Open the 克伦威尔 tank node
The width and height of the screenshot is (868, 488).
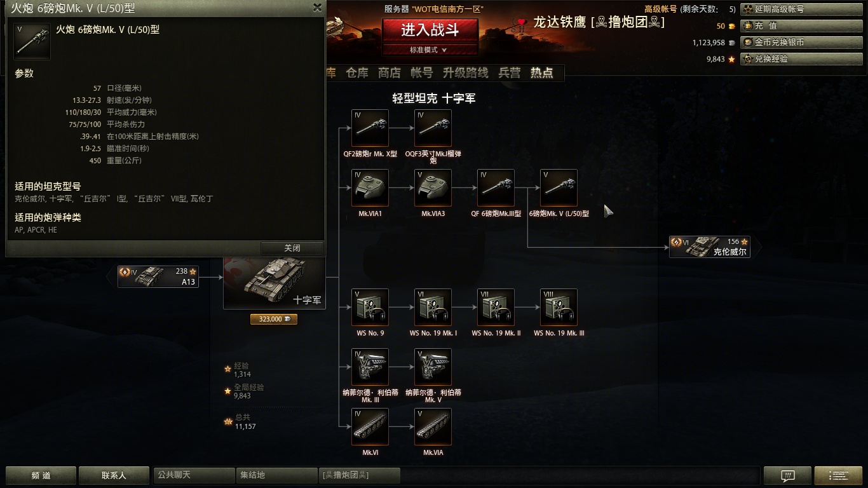point(709,247)
